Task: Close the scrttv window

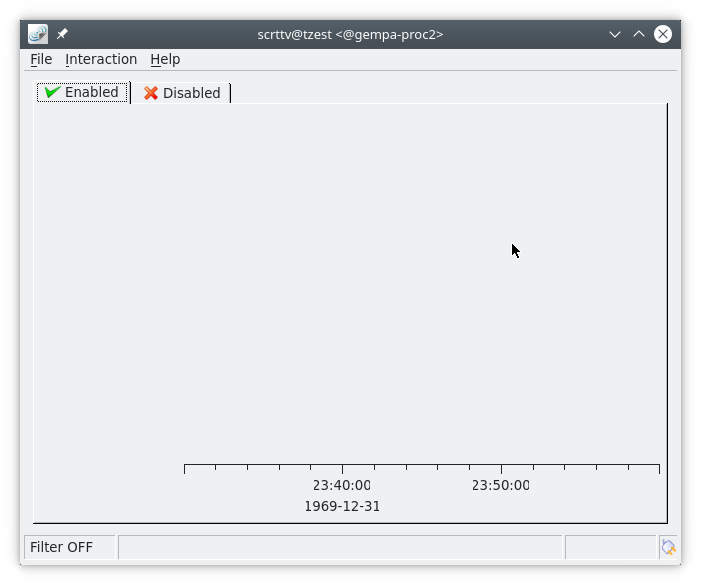Action: (663, 34)
